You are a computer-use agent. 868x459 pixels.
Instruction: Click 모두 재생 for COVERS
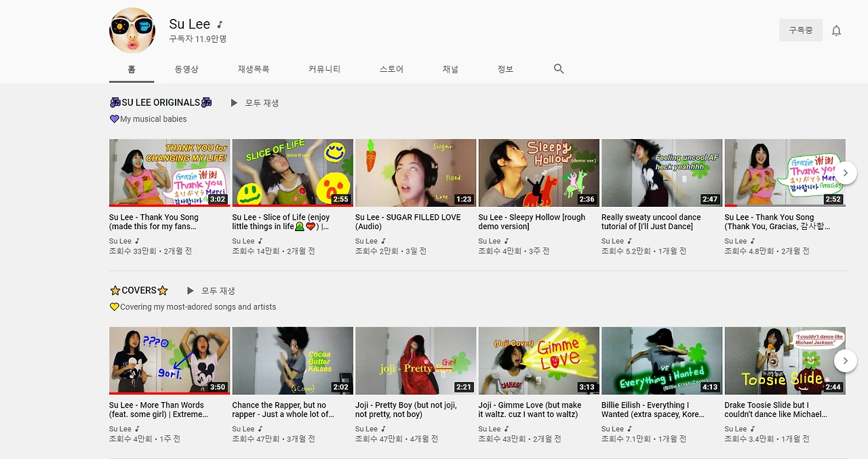[218, 291]
